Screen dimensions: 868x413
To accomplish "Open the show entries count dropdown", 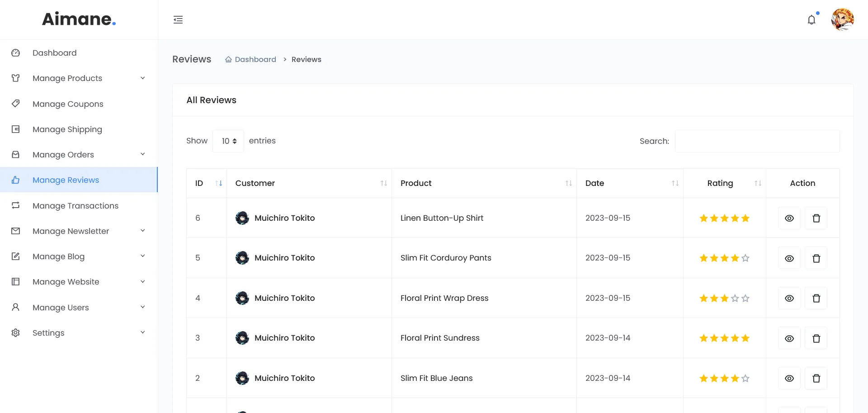I will (x=228, y=141).
